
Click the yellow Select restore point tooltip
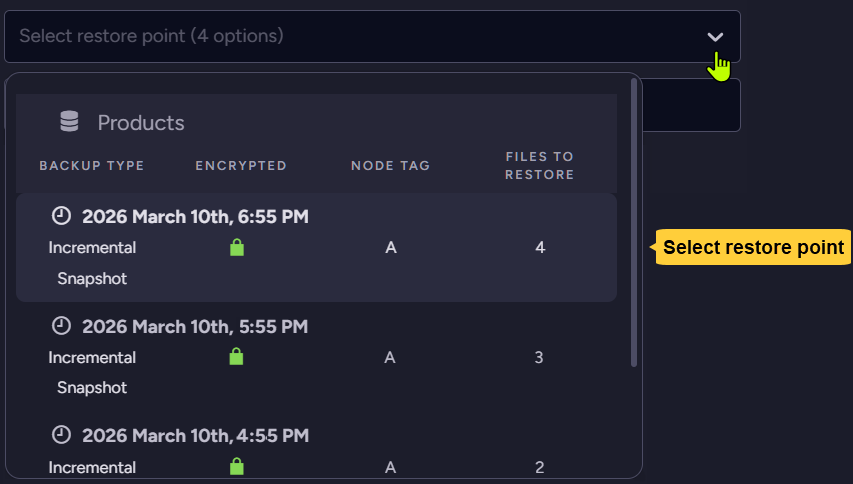pyautogui.click(x=753, y=247)
